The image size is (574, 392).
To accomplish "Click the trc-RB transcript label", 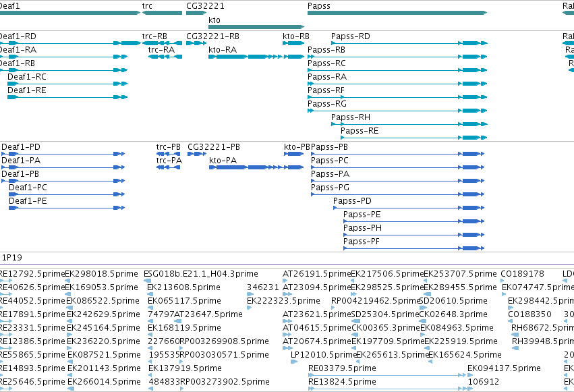I will click(154, 36).
